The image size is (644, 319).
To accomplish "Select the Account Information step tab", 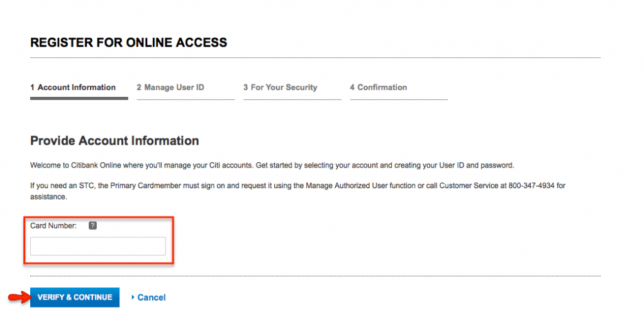I will tap(73, 87).
